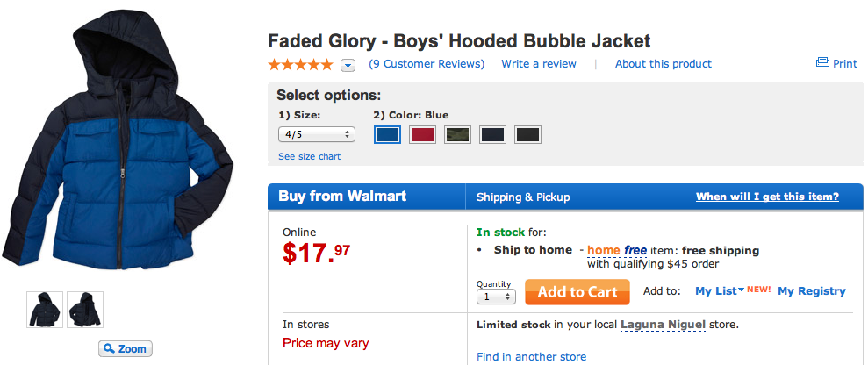This screenshot has width=868, height=365.
Task: View the first jacket thumbnail
Action: (45, 310)
